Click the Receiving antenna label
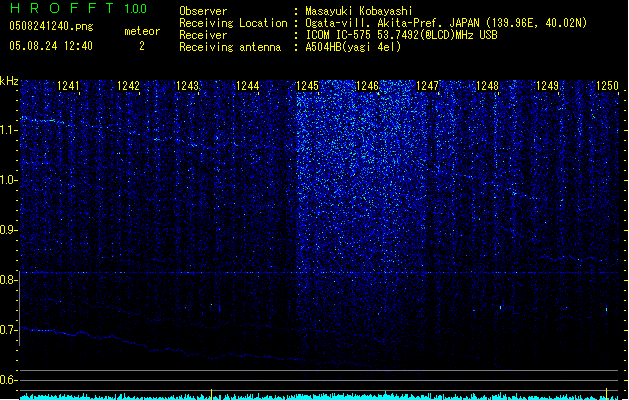Image resolution: width=629 pixels, height=400 pixels. point(230,47)
